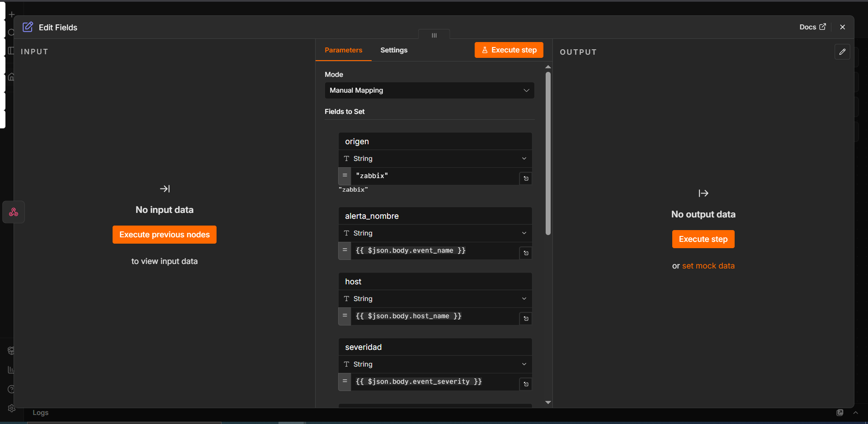
Task: Click the plus icon in left sidebar
Action: click(x=12, y=14)
